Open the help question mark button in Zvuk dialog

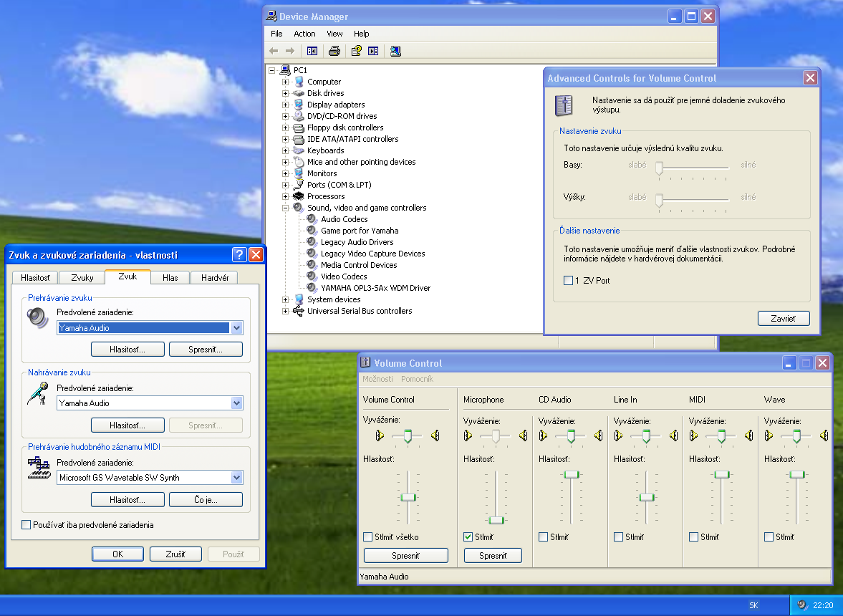tap(239, 255)
